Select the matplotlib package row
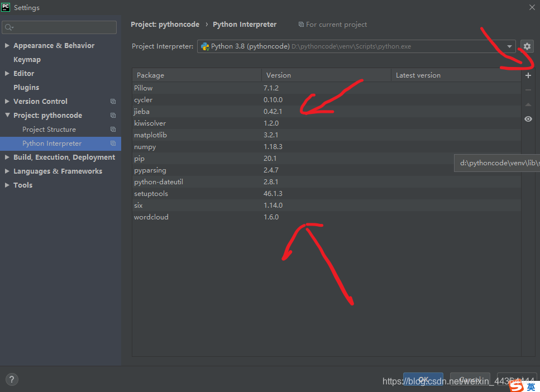 pyautogui.click(x=327, y=135)
